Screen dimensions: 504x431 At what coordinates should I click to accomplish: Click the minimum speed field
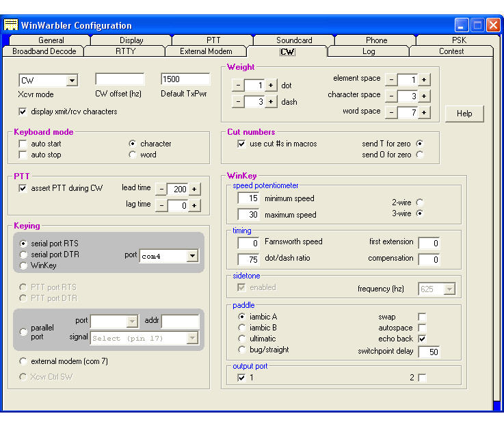(248, 198)
